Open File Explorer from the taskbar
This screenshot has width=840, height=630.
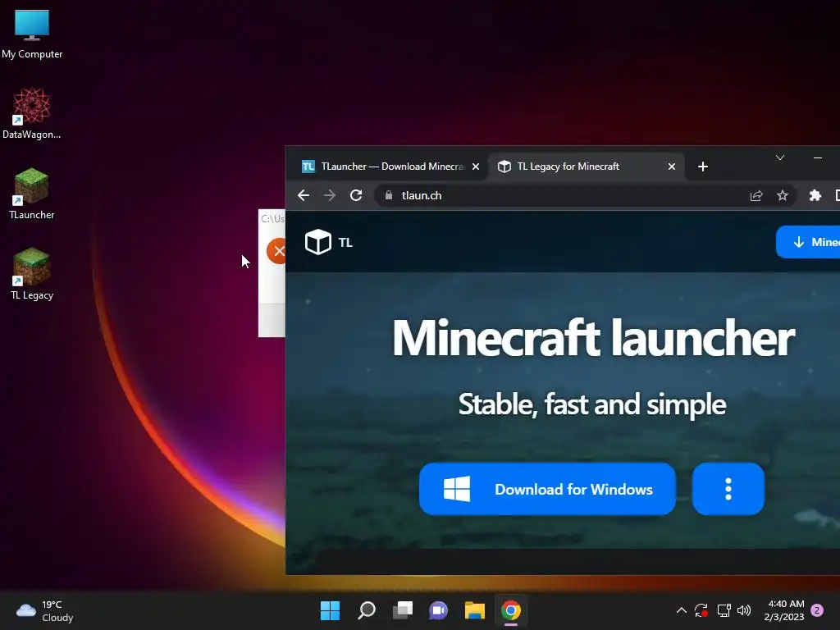click(475, 610)
